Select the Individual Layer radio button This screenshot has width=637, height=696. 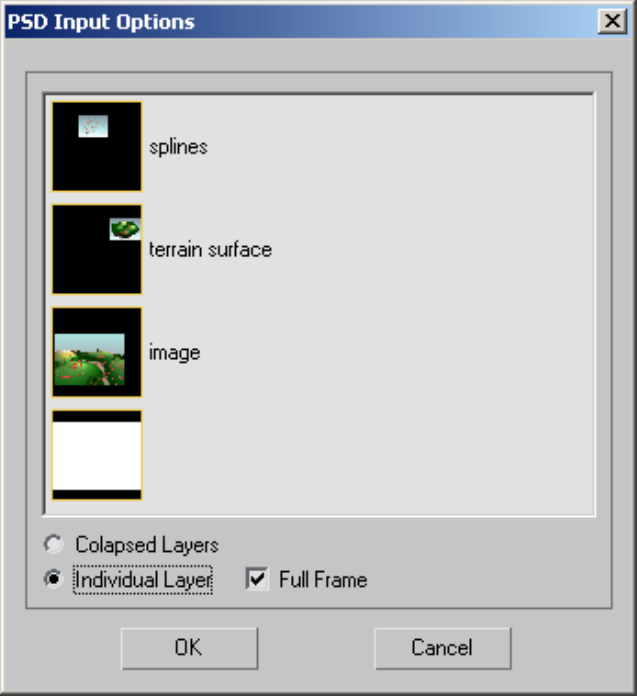[54, 579]
